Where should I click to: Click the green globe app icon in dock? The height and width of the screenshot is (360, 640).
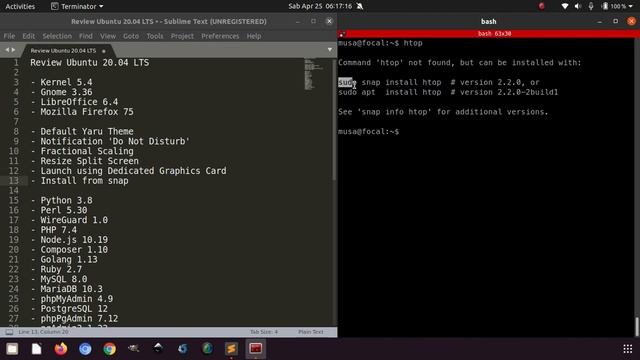207,349
